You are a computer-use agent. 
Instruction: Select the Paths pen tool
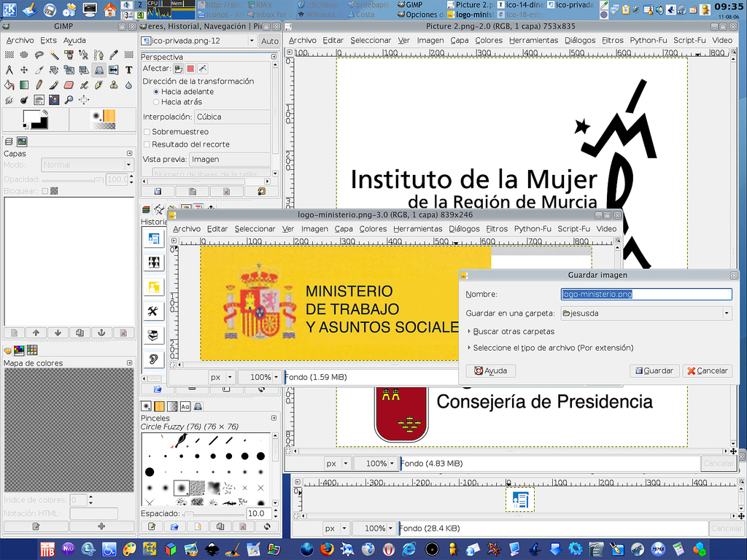click(x=98, y=55)
